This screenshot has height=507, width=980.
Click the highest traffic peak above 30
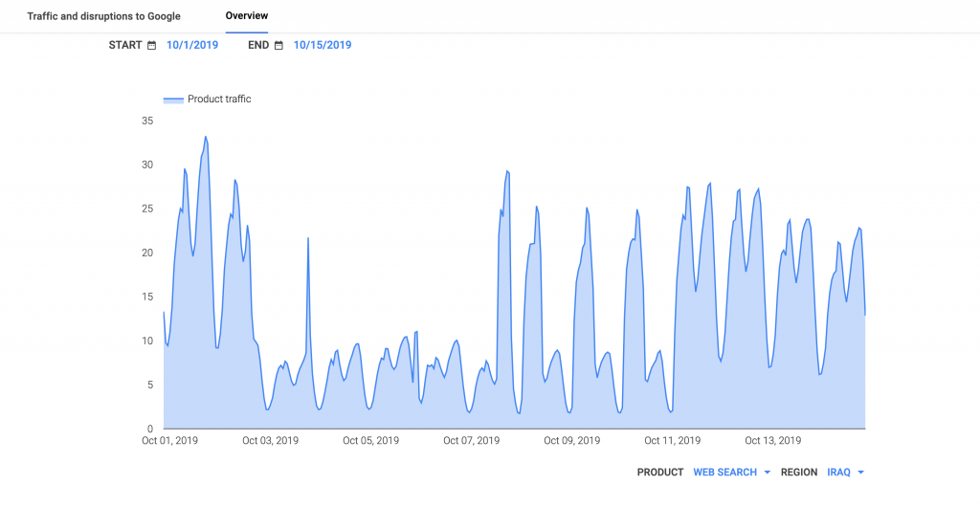(206, 137)
